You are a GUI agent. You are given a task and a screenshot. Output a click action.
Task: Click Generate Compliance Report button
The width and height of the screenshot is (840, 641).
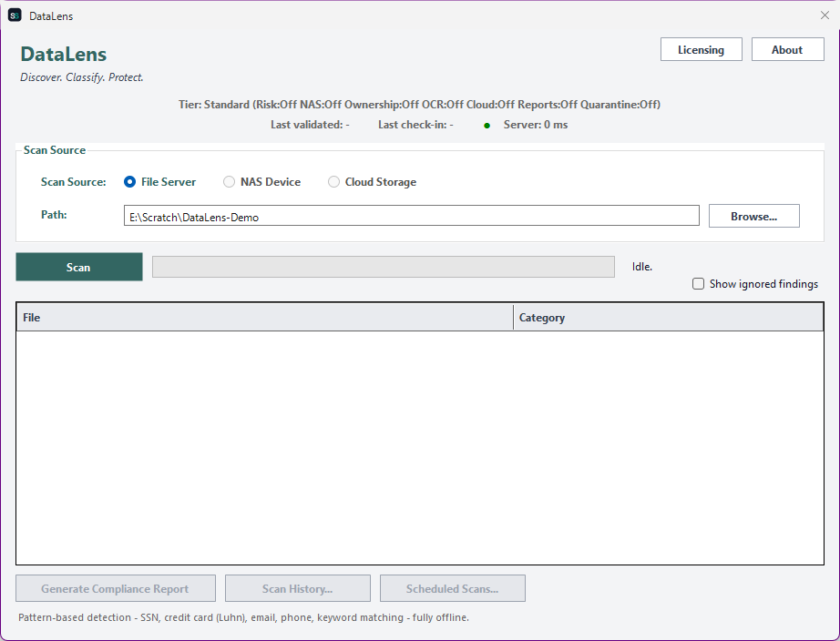(116, 588)
